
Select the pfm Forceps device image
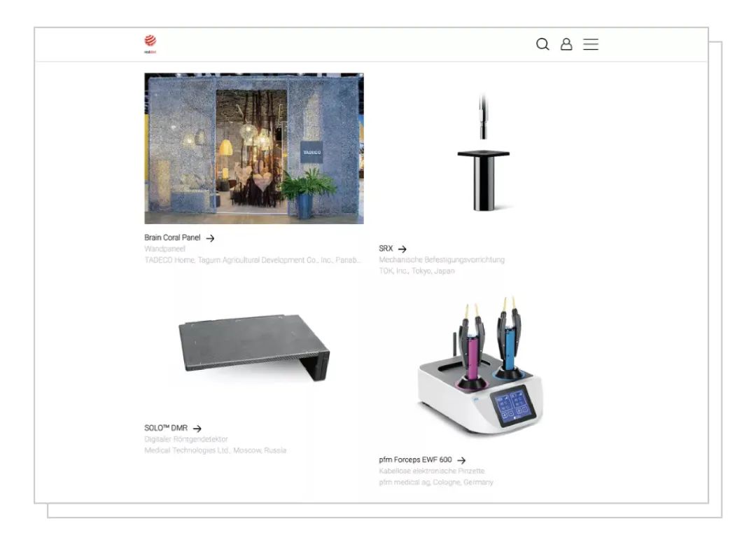click(481, 365)
